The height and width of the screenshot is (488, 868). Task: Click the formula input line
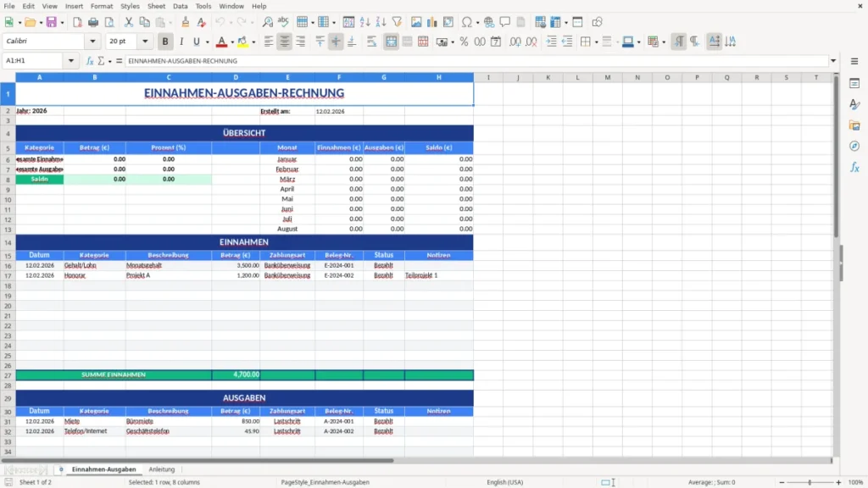(x=476, y=61)
